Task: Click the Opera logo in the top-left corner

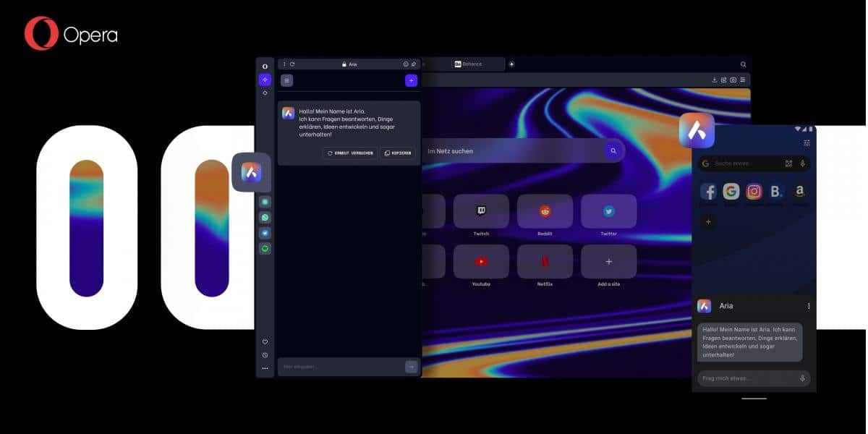Action: 70,34
